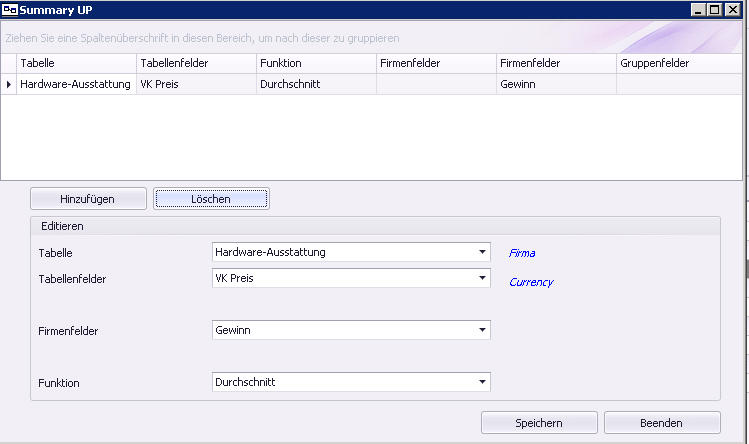
Task: Click the Gruppenfelder column header
Action: click(679, 63)
